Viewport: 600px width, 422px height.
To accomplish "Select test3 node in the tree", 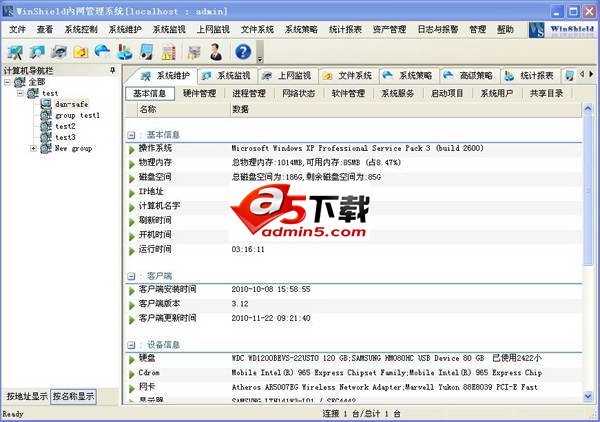I will 65,137.
